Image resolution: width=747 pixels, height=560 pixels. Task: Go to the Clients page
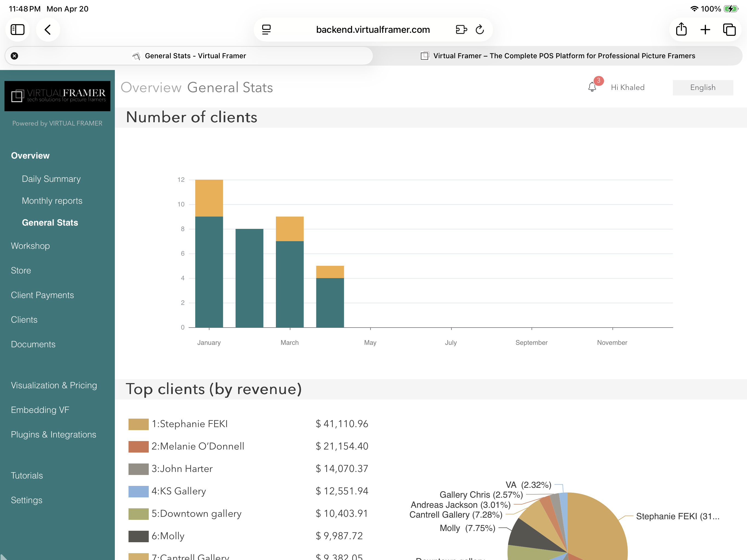(24, 320)
